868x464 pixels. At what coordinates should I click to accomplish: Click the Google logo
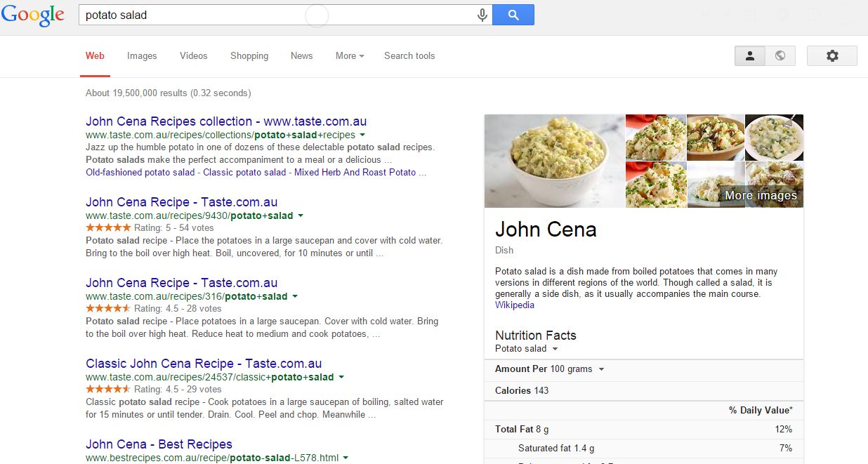point(33,14)
